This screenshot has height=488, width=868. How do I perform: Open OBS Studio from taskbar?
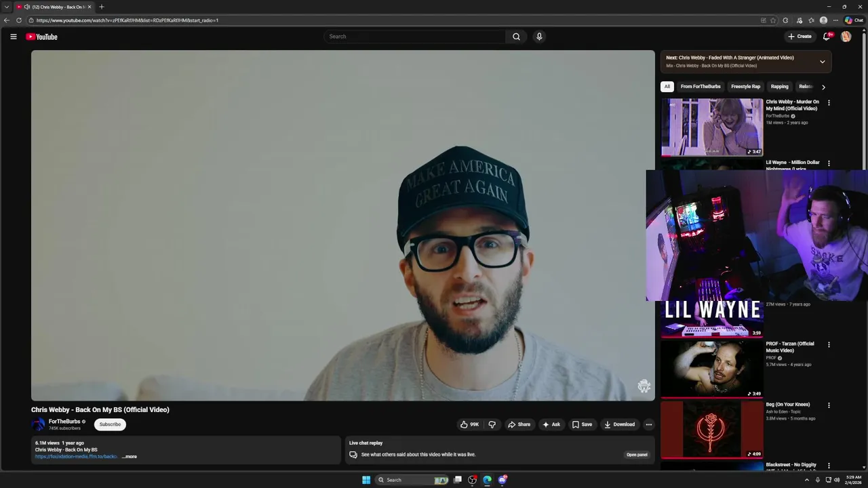(x=473, y=480)
